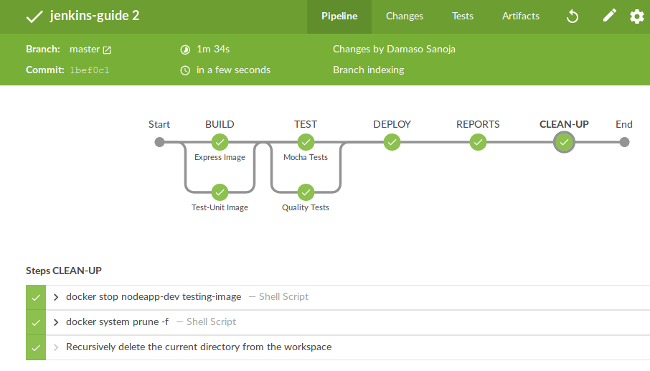This screenshot has height=371, width=650.
Task: Select the Express Image build node
Action: coord(220,142)
